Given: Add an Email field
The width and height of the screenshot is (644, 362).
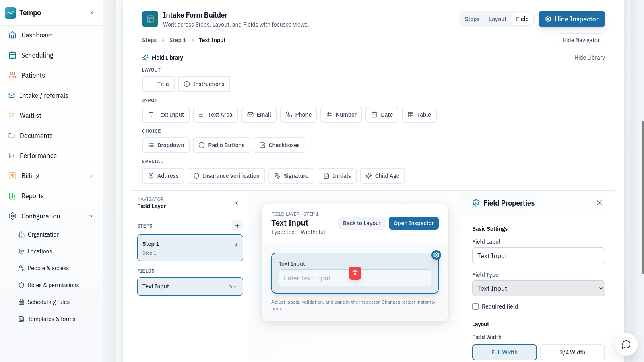Looking at the screenshot, I should (259, 115).
